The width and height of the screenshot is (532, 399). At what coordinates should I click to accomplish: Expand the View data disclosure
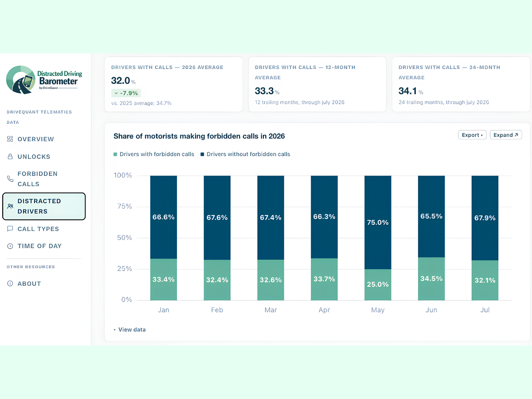tap(129, 329)
